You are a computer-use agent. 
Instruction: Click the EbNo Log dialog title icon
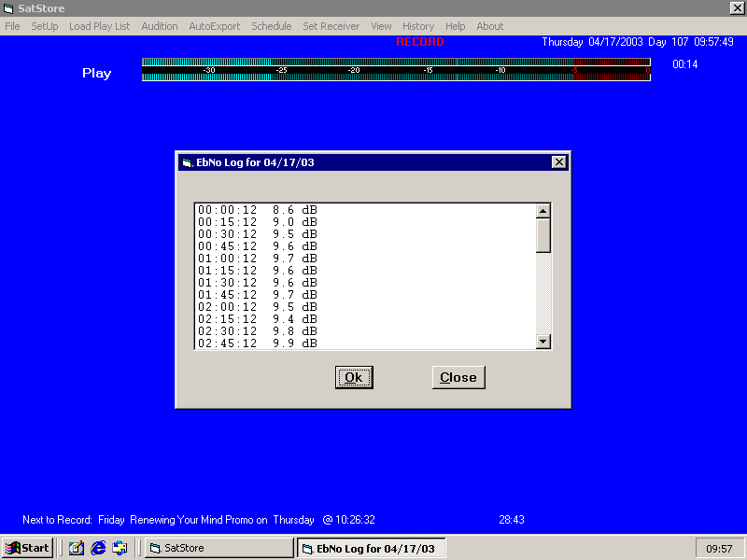188,162
